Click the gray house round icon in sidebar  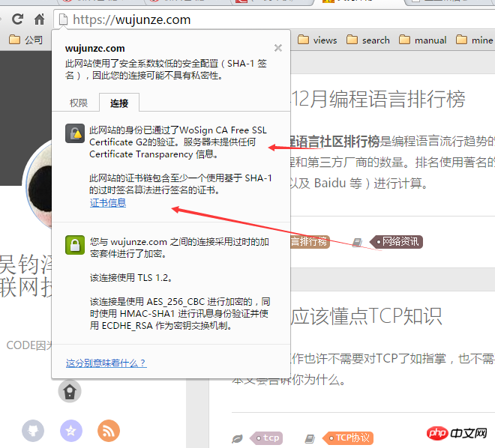(70, 391)
